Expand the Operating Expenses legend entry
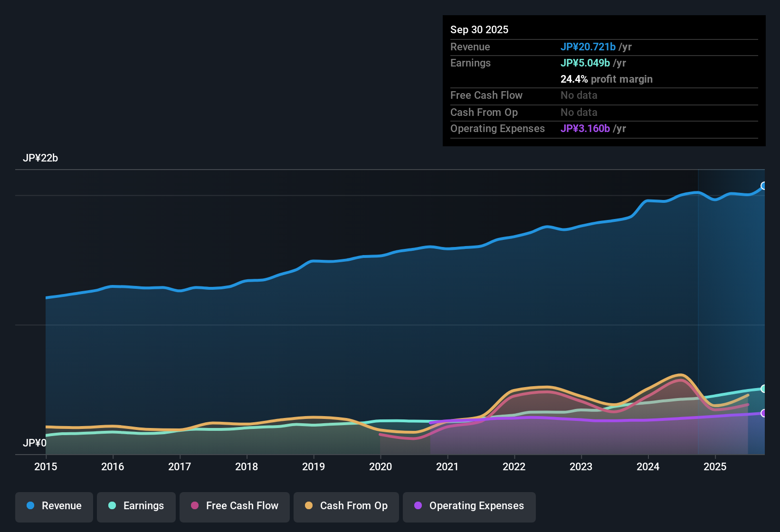This screenshot has height=532, width=780. coord(469,506)
